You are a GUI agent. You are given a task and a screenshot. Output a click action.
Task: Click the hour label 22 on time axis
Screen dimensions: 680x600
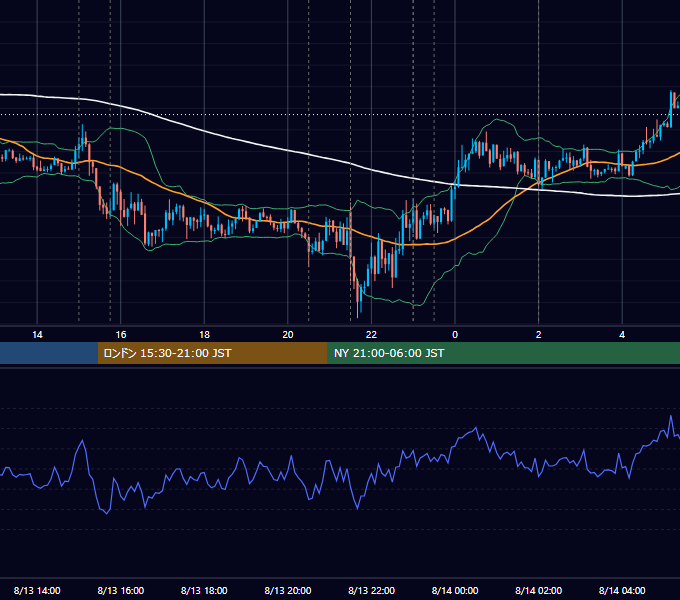371,335
